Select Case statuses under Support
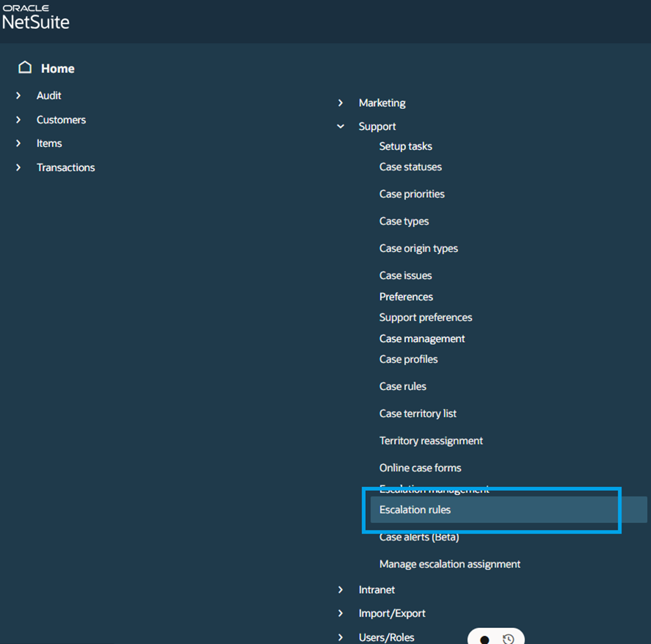 coord(410,167)
